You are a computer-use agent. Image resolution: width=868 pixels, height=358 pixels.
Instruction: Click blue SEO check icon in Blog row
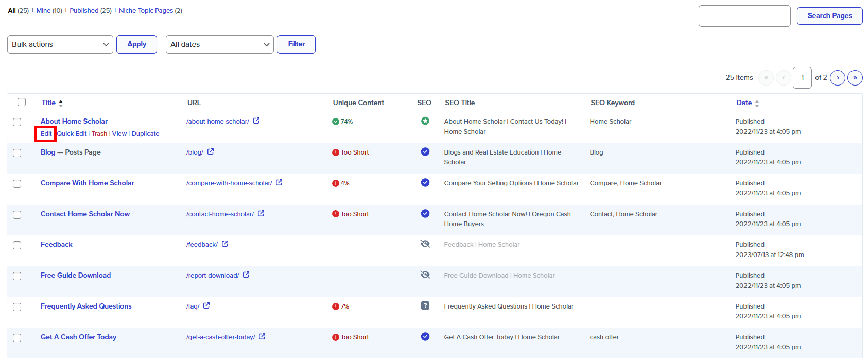[x=425, y=152]
